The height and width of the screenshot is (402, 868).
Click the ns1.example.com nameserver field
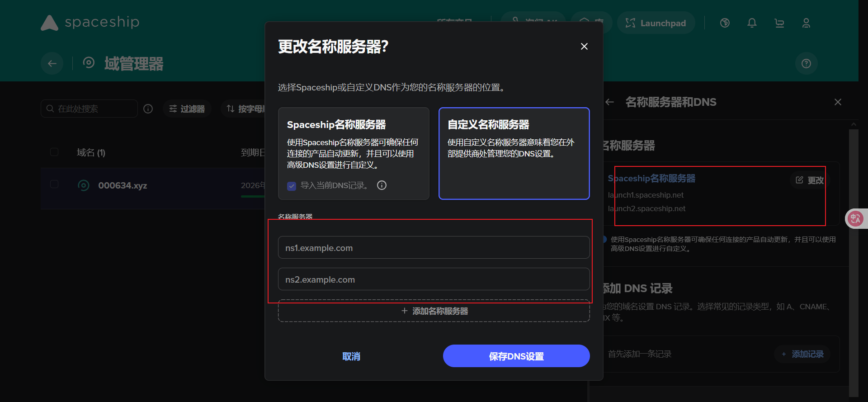434,248
